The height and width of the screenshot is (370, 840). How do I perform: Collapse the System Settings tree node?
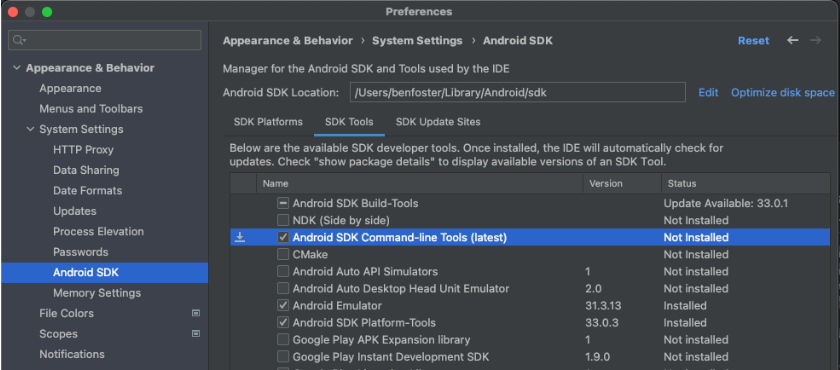[x=31, y=129]
